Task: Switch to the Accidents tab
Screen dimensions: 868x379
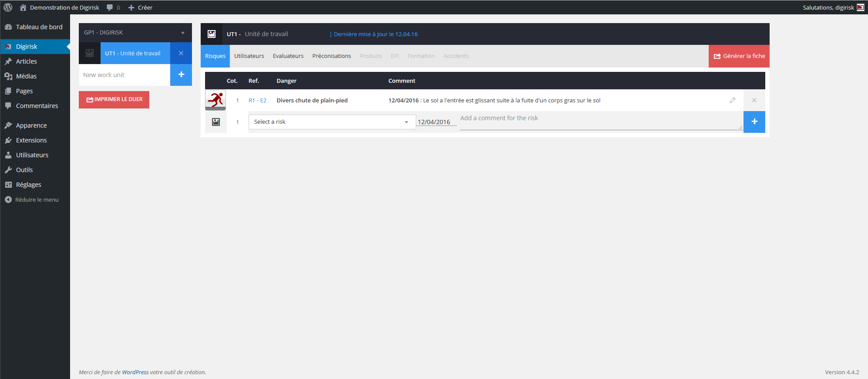Action: (456, 56)
